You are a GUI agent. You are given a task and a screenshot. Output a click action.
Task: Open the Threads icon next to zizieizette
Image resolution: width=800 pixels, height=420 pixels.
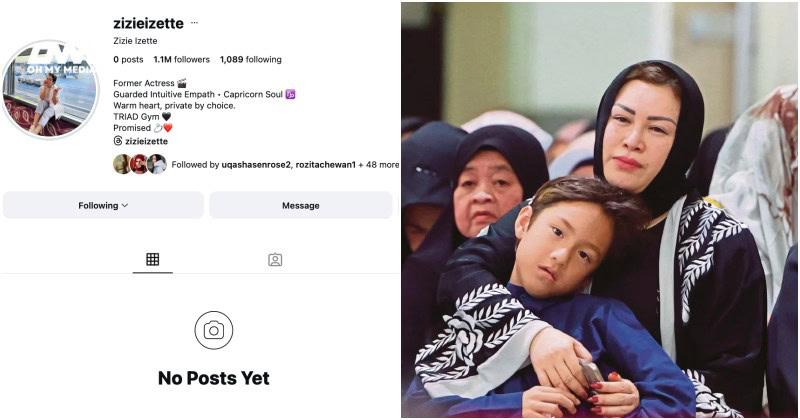[x=118, y=141]
